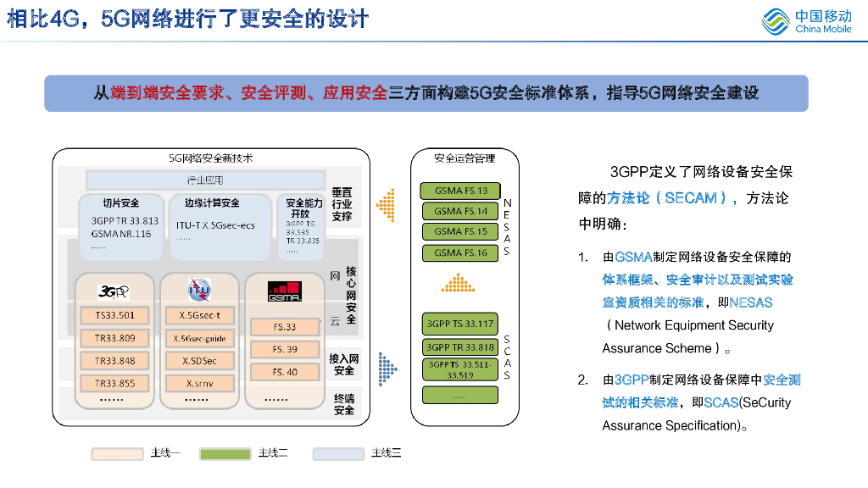This screenshot has width=868, height=488.
Task: Click the X.5Gsec-guide orange swatch
Action: pos(200,338)
